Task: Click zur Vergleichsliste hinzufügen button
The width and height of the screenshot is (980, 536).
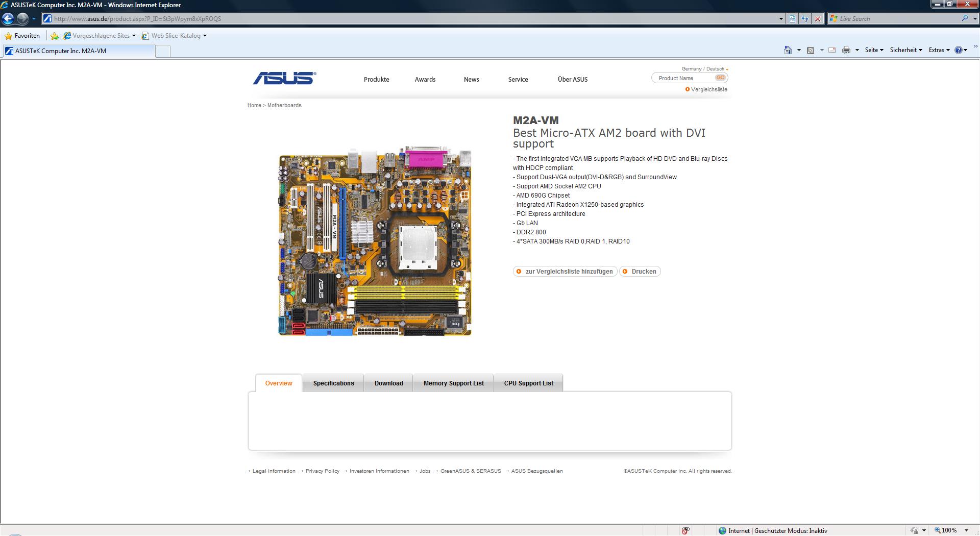Action: click(x=565, y=272)
